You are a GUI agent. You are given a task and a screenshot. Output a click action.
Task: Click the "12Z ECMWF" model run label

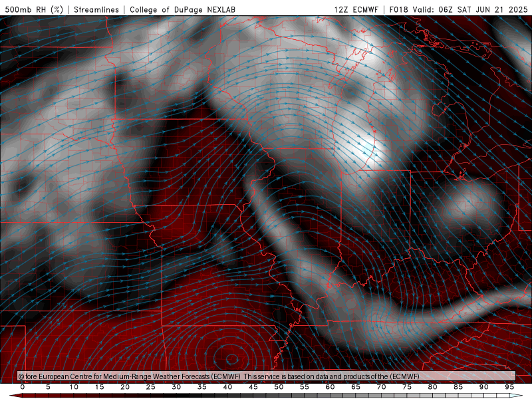[x=356, y=9]
